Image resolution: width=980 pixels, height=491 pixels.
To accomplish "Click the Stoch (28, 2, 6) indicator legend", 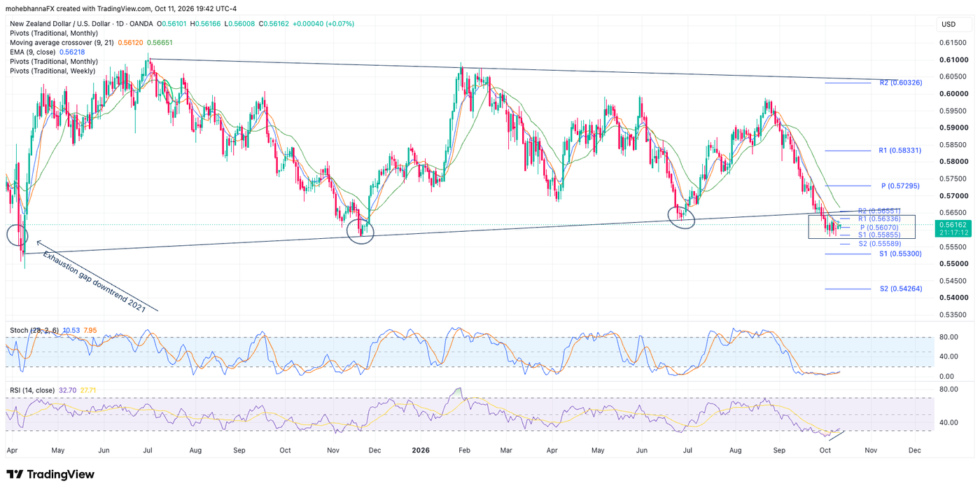I will [x=34, y=329].
